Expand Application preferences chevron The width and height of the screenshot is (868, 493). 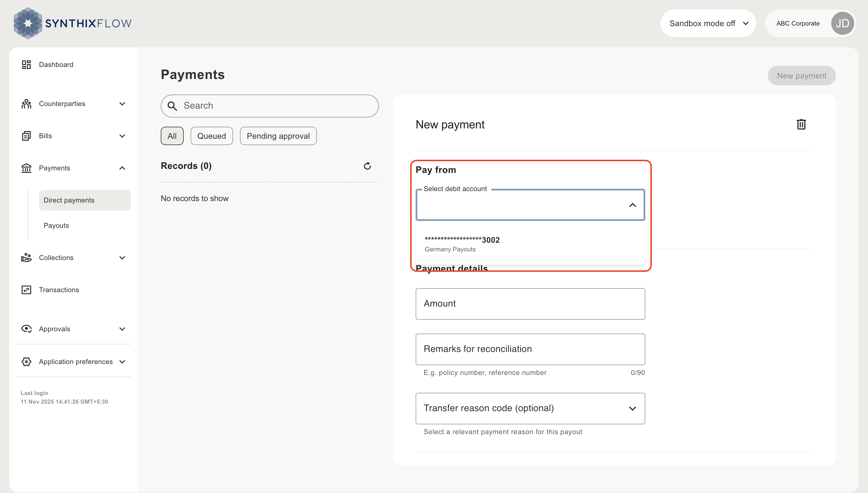122,362
